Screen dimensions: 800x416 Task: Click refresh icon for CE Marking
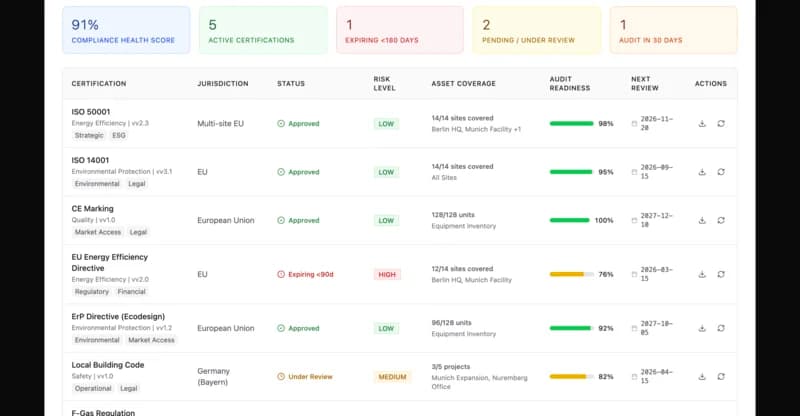pos(721,220)
